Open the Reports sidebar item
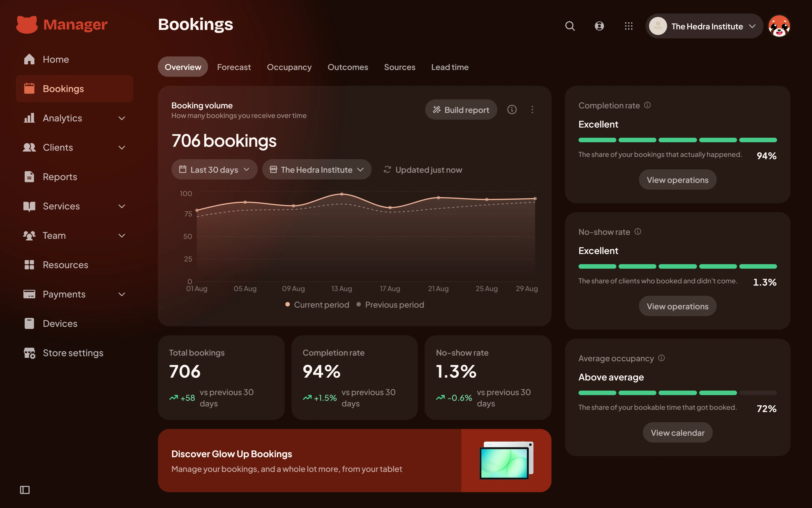Viewport: 812px width, 508px height. pos(74,176)
